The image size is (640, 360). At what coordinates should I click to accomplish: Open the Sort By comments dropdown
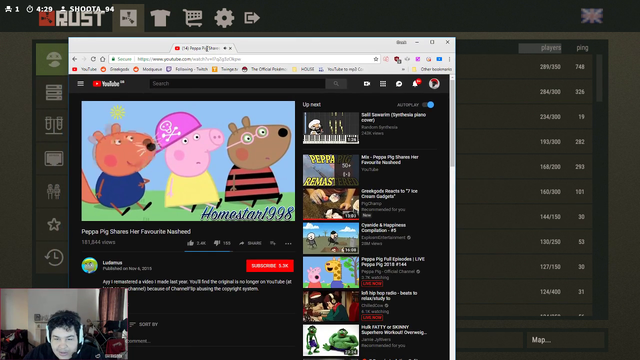coord(144,324)
